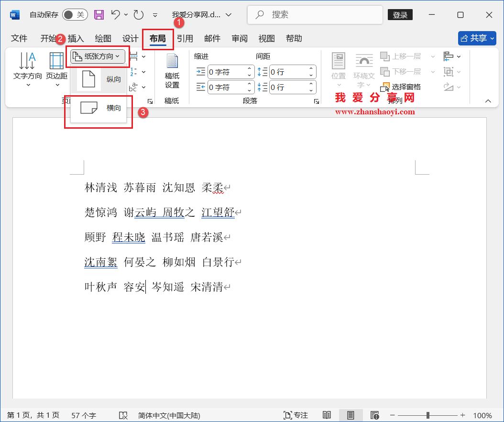Click the left indent value field

coord(227,72)
